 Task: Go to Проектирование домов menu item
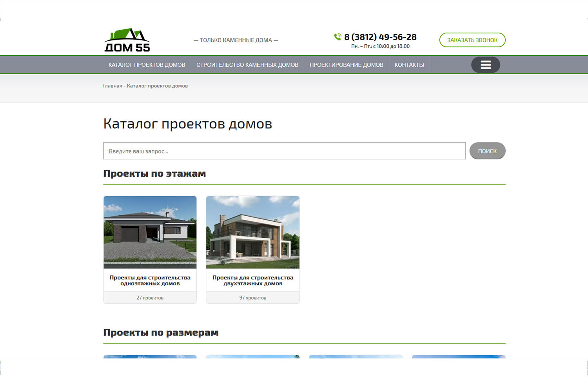346,65
